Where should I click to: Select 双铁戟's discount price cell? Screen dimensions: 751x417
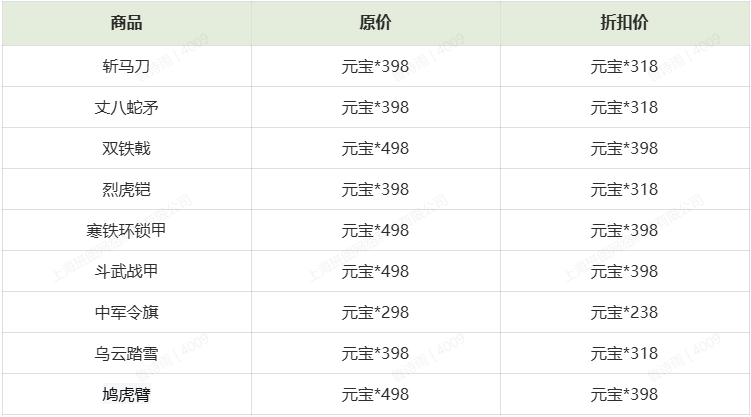[x=624, y=149]
